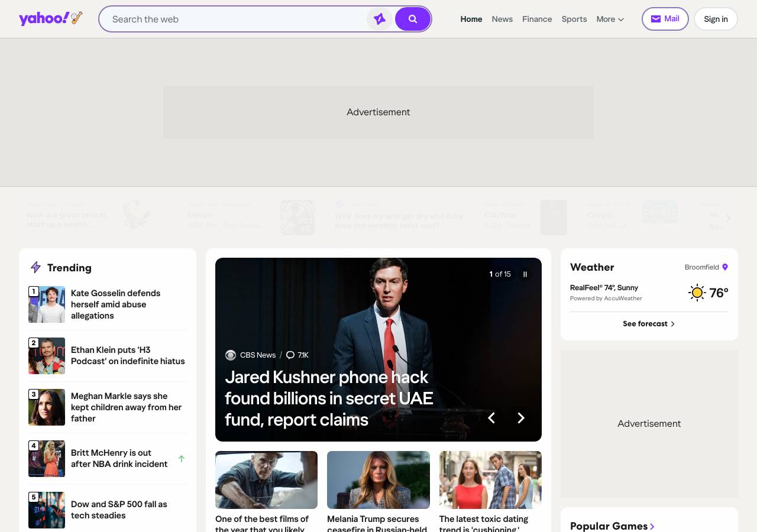The height and width of the screenshot is (532, 757).
Task: Click the Yahoo logo
Action: 51,18
